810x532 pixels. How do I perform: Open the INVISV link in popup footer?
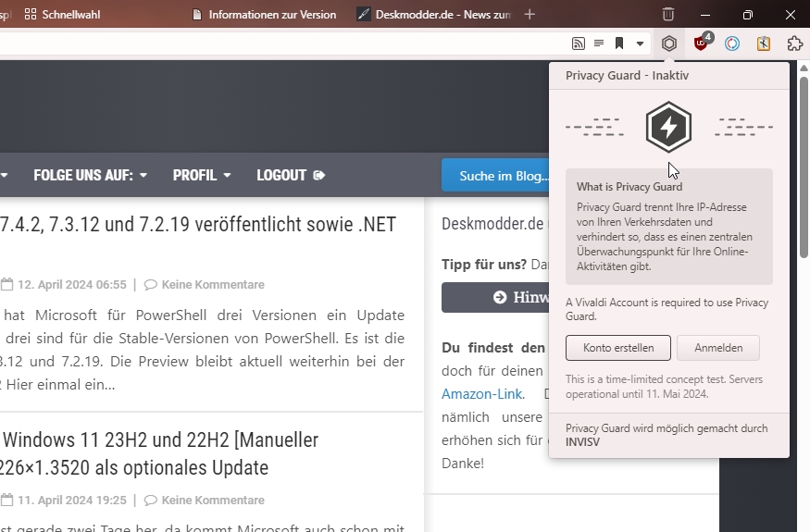582,442
